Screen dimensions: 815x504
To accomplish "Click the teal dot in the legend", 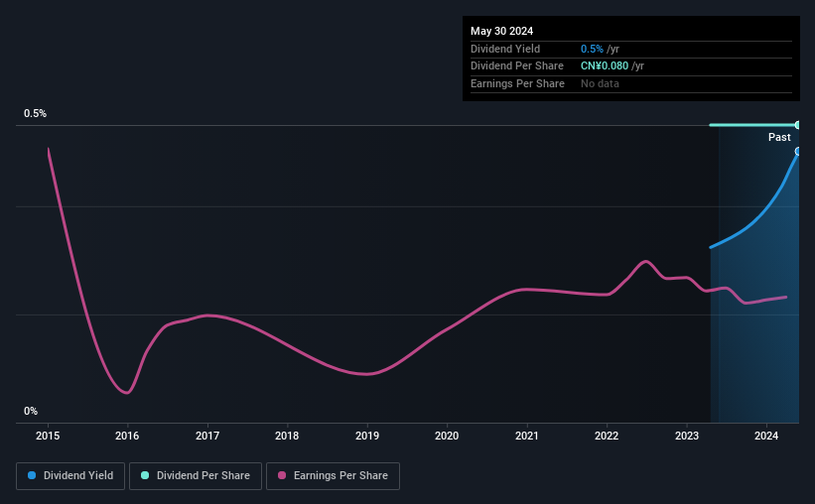I will (145, 476).
